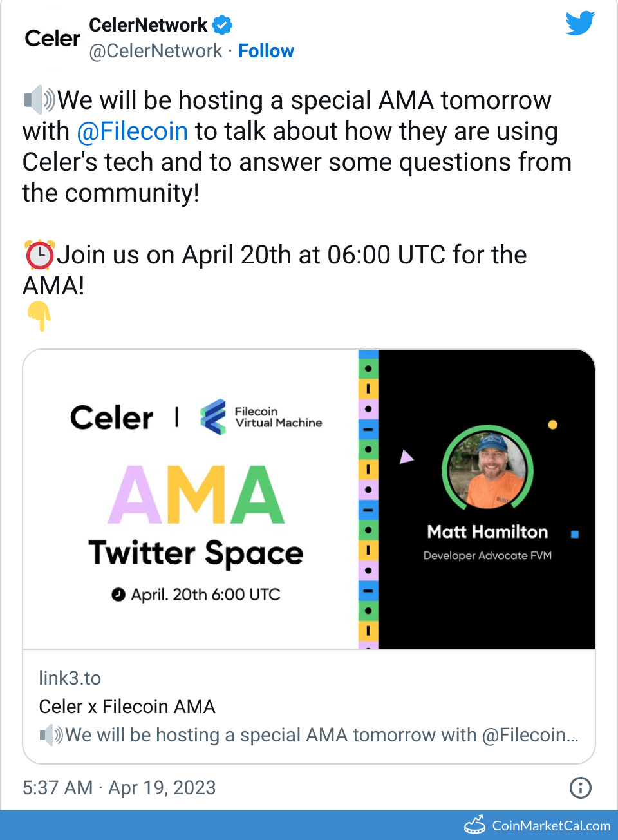Click the CoinMarketCal.com watermark text
618x840 pixels.
[551, 826]
